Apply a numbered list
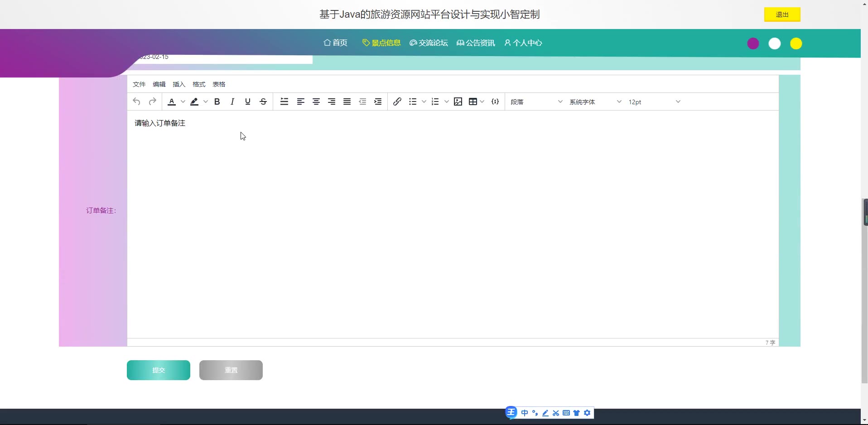This screenshot has width=868, height=425. [x=435, y=101]
